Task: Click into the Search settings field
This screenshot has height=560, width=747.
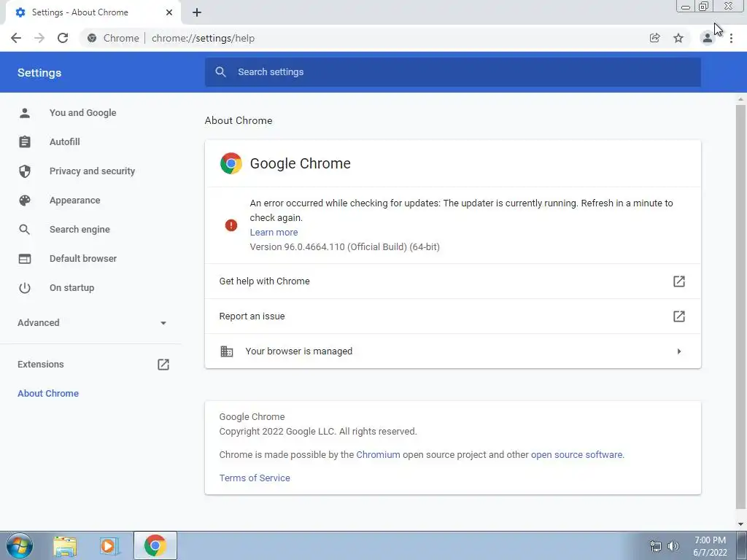Action: click(452, 72)
